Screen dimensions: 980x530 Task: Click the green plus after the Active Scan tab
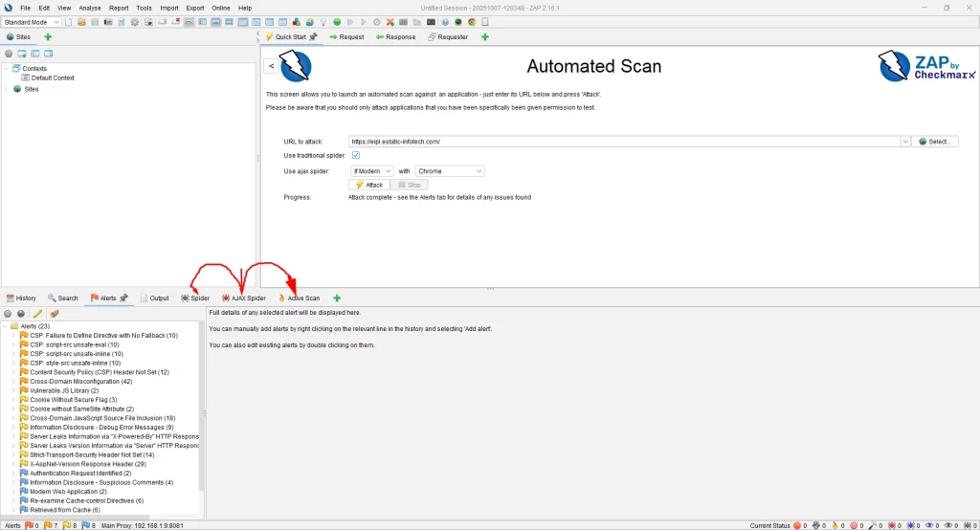click(336, 298)
